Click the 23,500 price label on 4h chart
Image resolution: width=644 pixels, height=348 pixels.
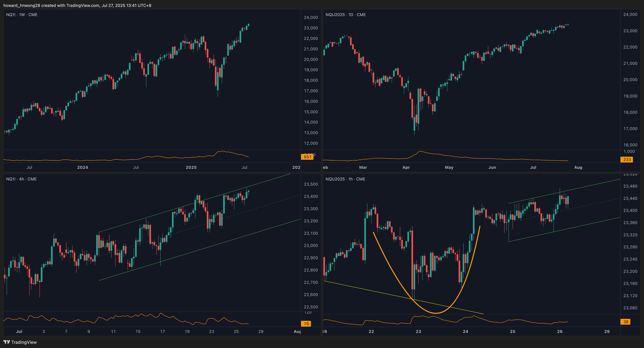(311, 184)
